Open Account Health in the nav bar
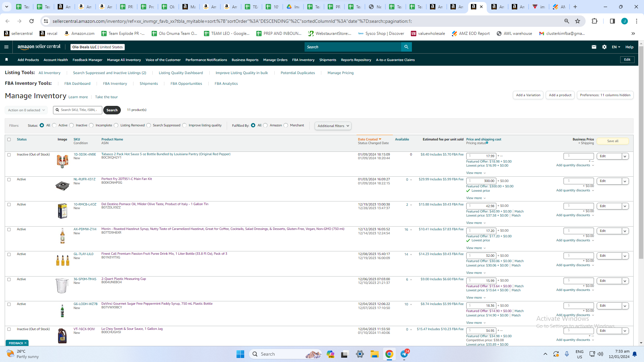This screenshot has height=362, width=644. tap(56, 60)
